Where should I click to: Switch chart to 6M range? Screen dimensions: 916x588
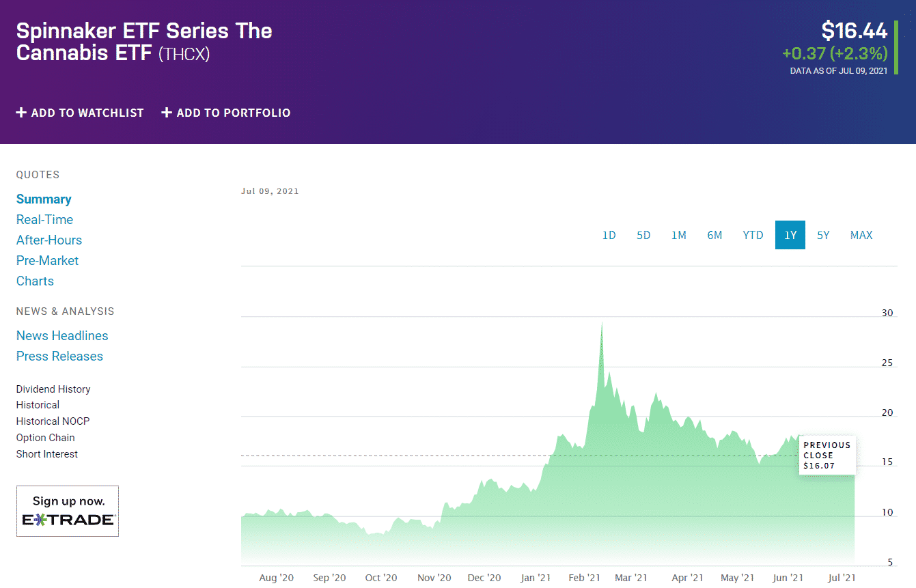point(714,235)
